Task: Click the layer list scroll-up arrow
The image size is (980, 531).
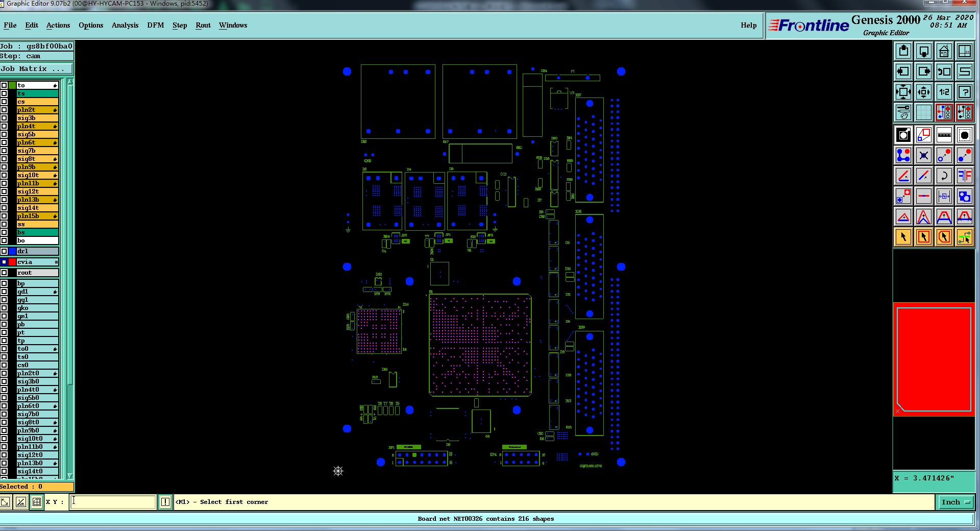Action: tap(70, 82)
